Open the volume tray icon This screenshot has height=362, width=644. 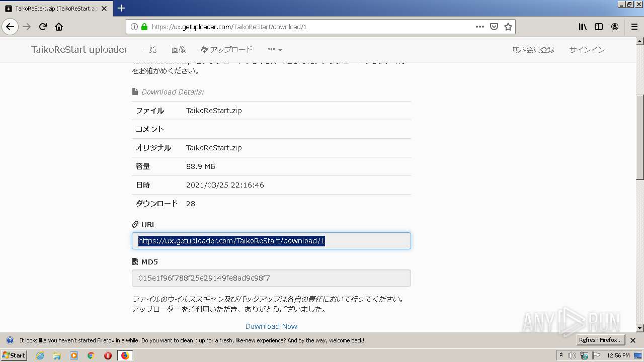click(572, 355)
